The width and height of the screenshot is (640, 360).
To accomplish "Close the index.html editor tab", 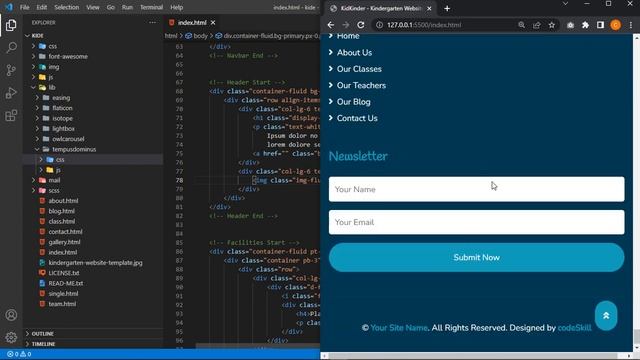I will point(213,22).
